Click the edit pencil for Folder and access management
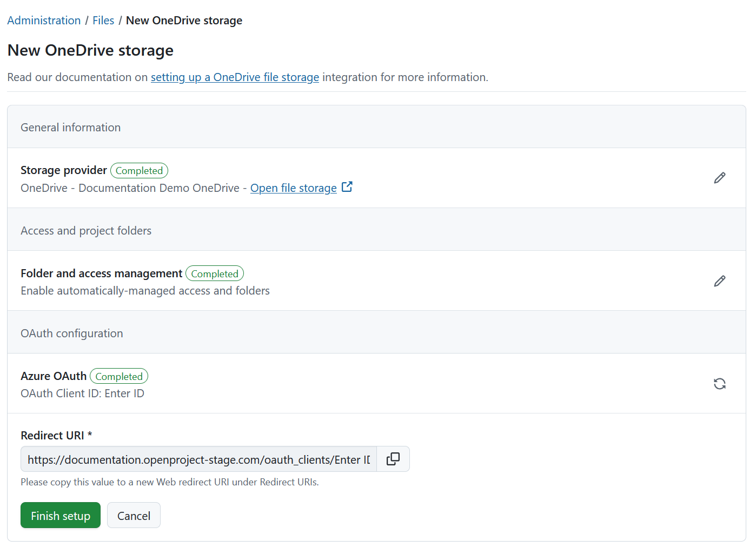 coord(720,281)
